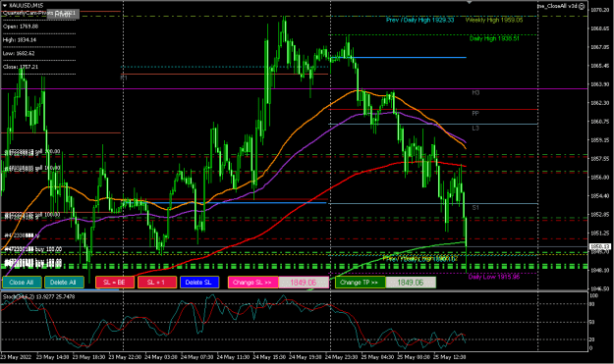This screenshot has width=614, height=364.
Task: Click the Close All button
Action: 22,283
